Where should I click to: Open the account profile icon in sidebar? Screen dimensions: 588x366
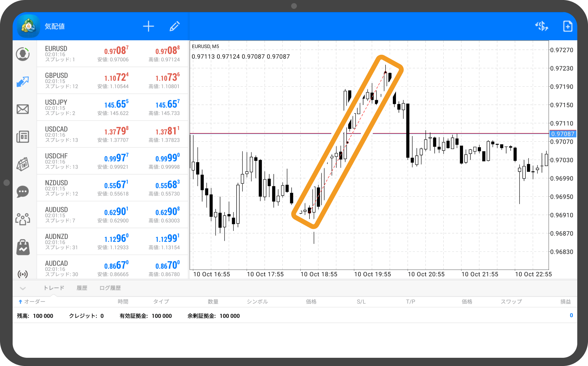coord(23,54)
